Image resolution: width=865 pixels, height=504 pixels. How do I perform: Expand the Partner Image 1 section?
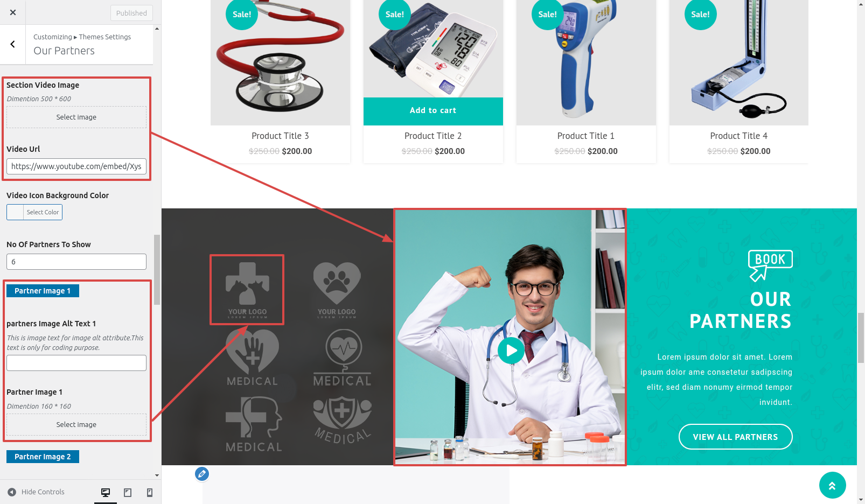click(43, 291)
